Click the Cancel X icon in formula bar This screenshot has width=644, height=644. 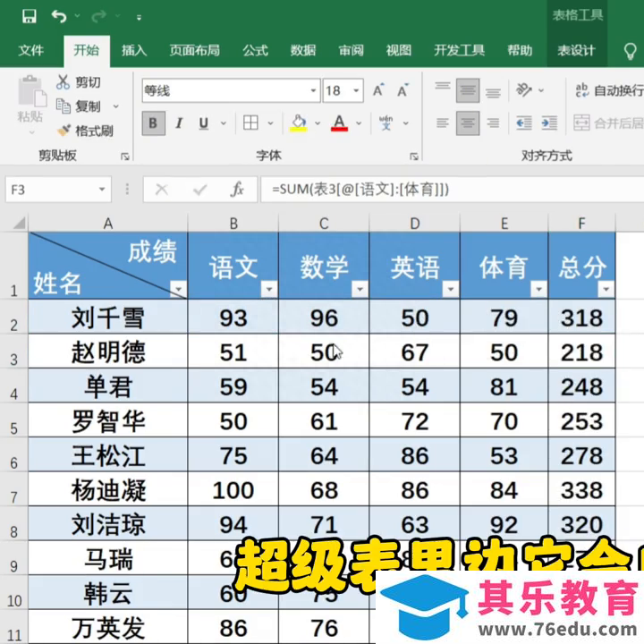161,190
